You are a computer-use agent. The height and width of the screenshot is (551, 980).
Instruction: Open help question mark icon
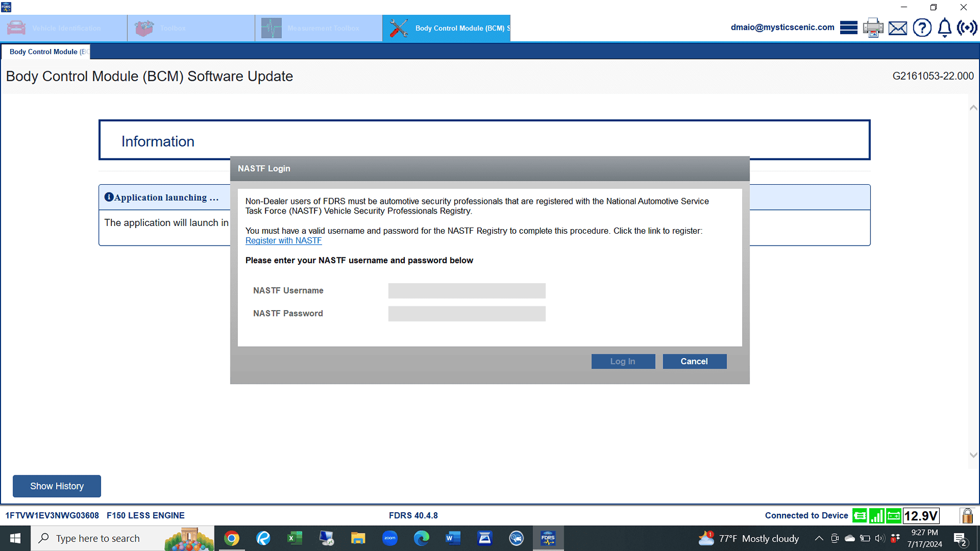tap(922, 28)
